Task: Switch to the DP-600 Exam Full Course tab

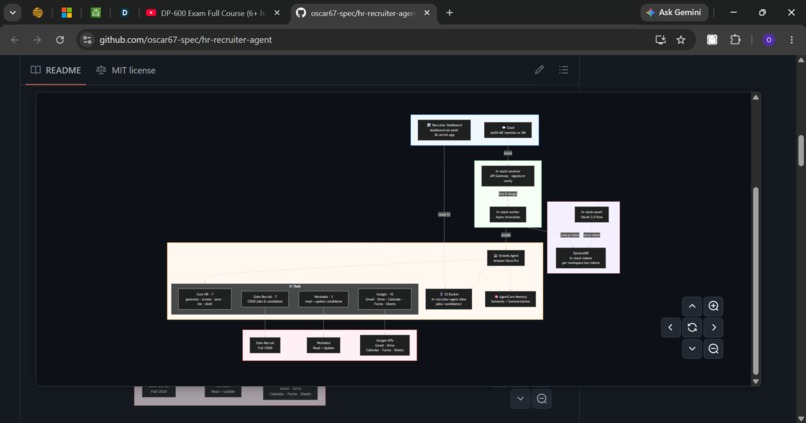Action: tap(212, 13)
